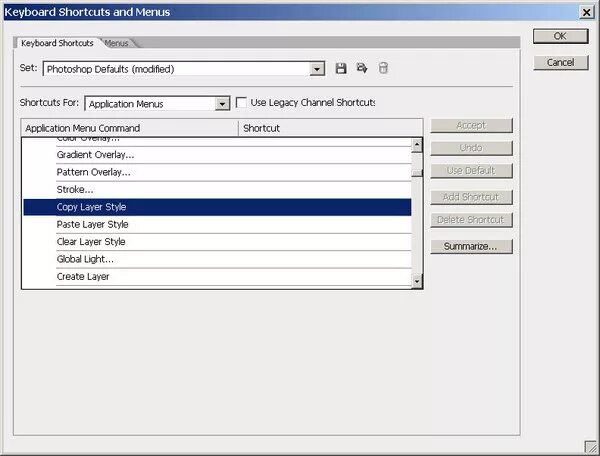This screenshot has width=600, height=456.
Task: Click the dialog resize grip corner
Action: tap(591, 446)
